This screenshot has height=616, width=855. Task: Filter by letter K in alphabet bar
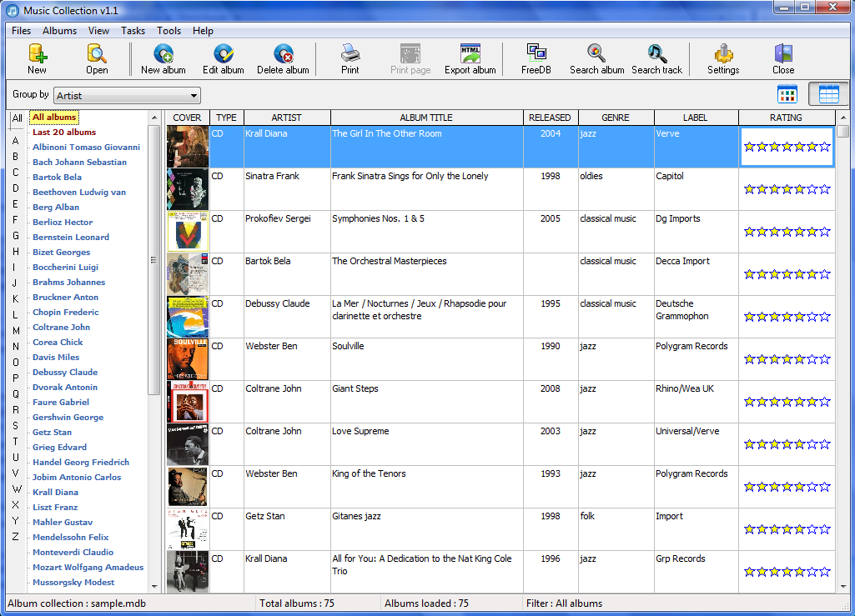click(15, 299)
